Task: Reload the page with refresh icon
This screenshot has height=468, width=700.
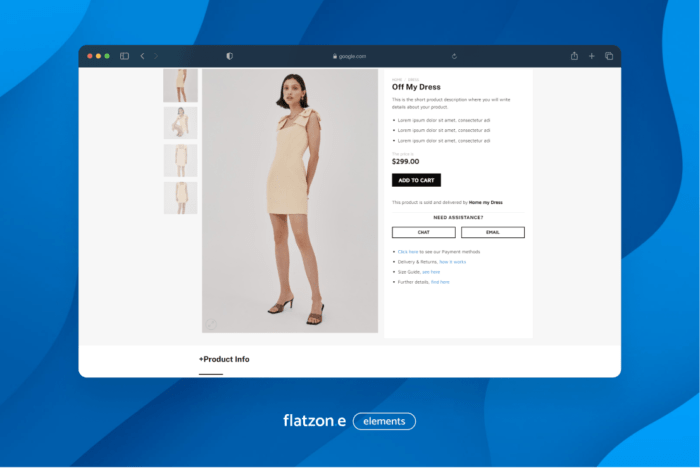Action: 454,56
